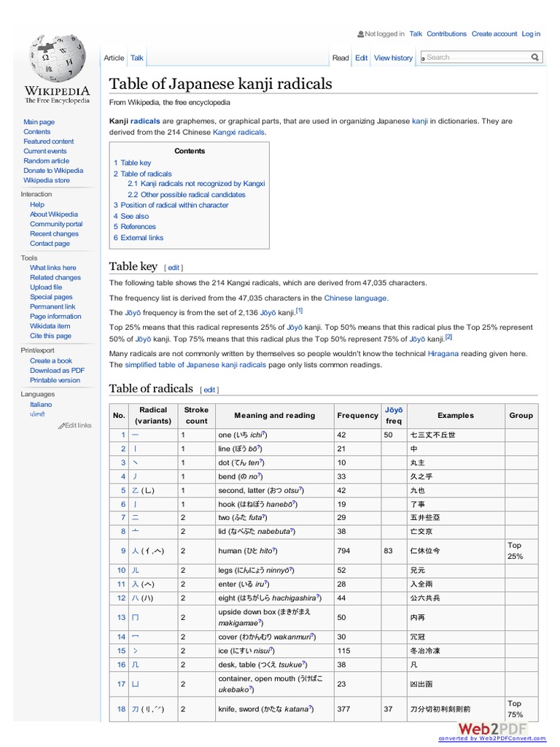Click Create a book link
The height and width of the screenshot is (747, 560).
[51, 361]
